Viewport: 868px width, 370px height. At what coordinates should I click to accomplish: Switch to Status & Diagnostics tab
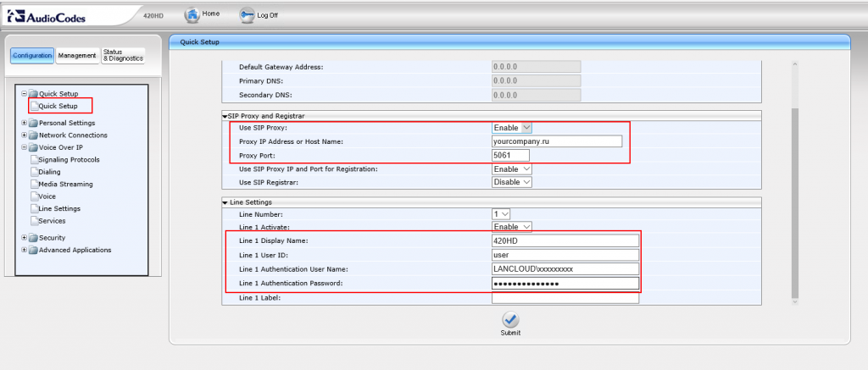pos(122,56)
